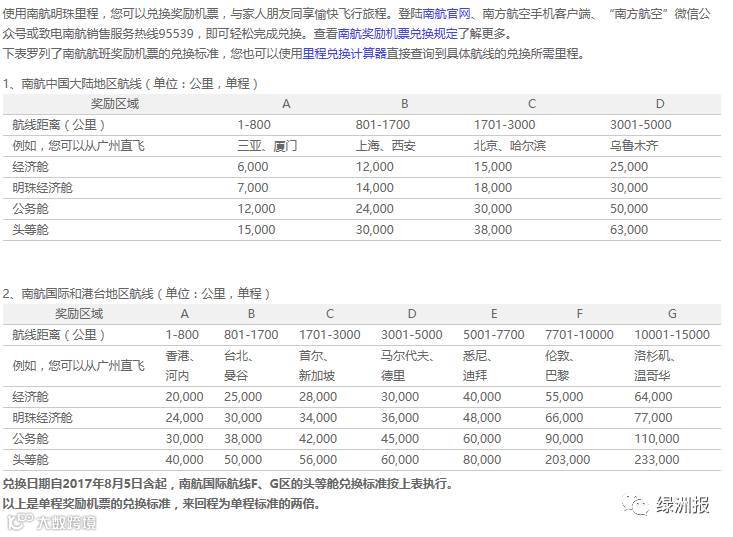Select the 90,000 公务舱 value
The height and width of the screenshot is (537, 733).
point(564,439)
